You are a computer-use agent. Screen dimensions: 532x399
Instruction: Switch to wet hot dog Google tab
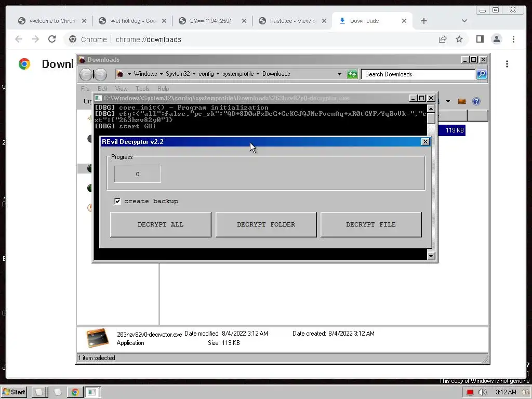[x=133, y=21]
